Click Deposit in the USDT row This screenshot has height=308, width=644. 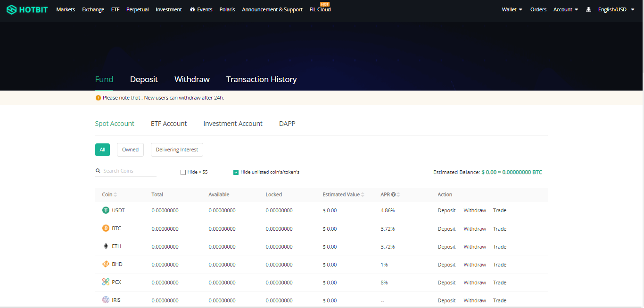point(446,210)
